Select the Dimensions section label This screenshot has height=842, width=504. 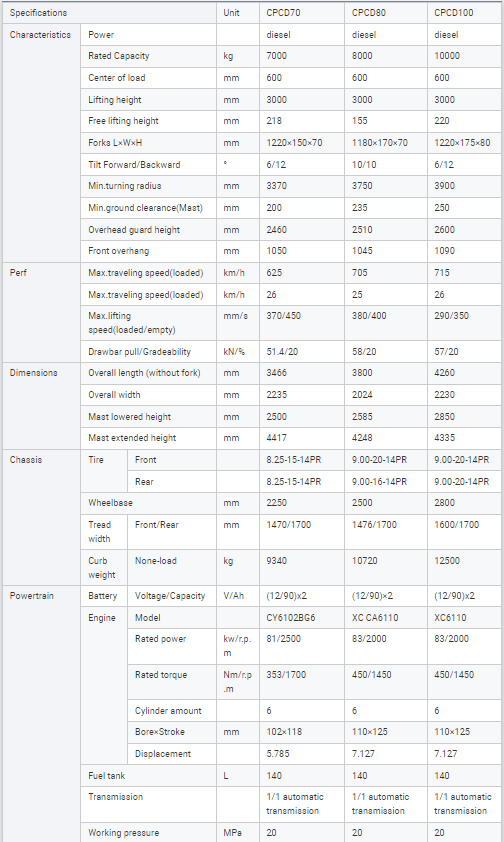tap(33, 373)
